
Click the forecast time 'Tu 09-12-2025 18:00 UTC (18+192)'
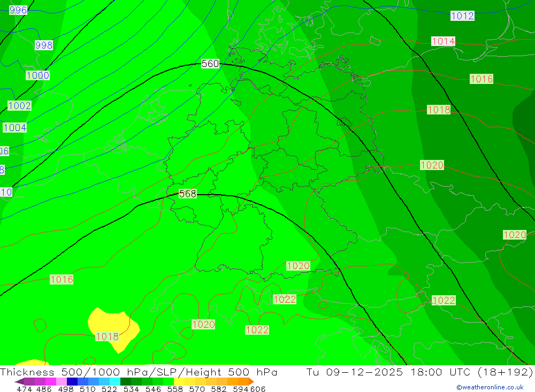[x=419, y=372]
